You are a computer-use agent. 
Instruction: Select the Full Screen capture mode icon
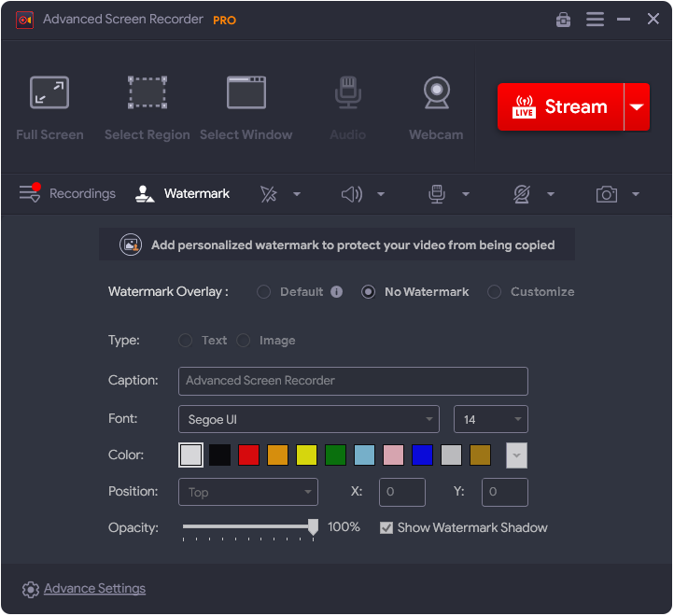pyautogui.click(x=49, y=94)
